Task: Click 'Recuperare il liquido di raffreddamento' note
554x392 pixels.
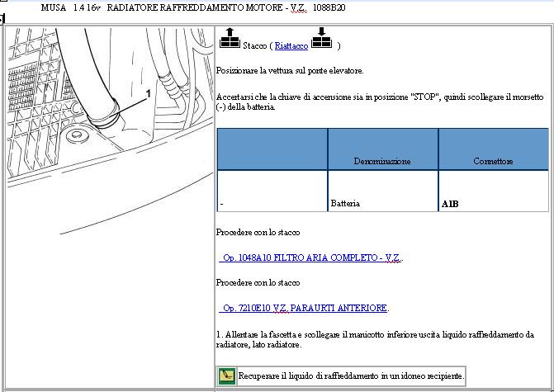Action: click(x=351, y=375)
